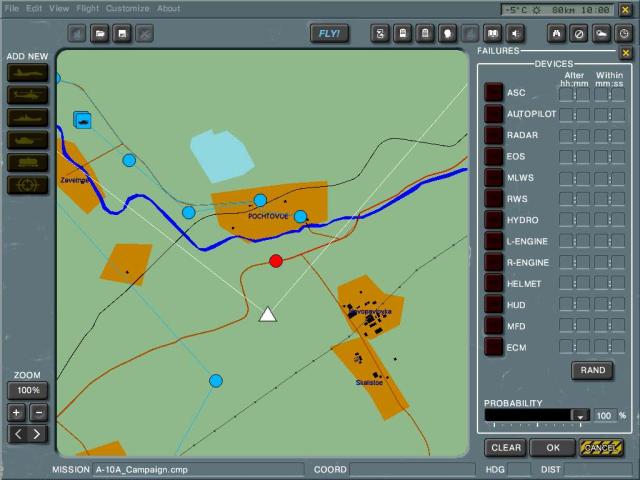
Task: Click the zoom out minus button
Action: [x=39, y=412]
